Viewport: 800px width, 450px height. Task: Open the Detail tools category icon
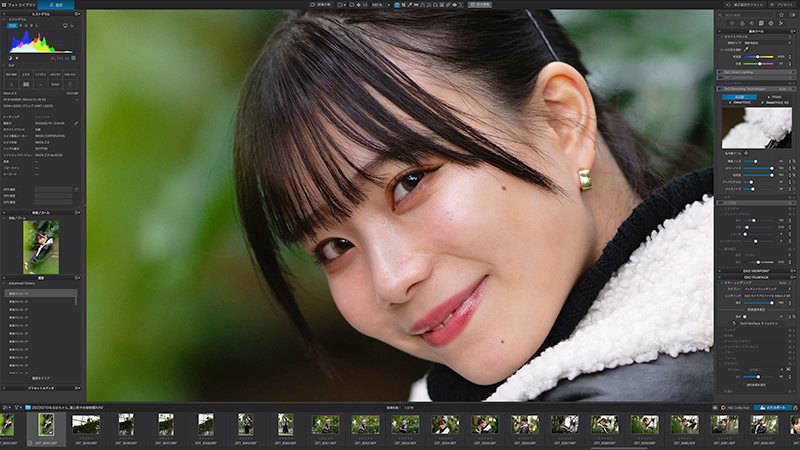click(x=752, y=23)
